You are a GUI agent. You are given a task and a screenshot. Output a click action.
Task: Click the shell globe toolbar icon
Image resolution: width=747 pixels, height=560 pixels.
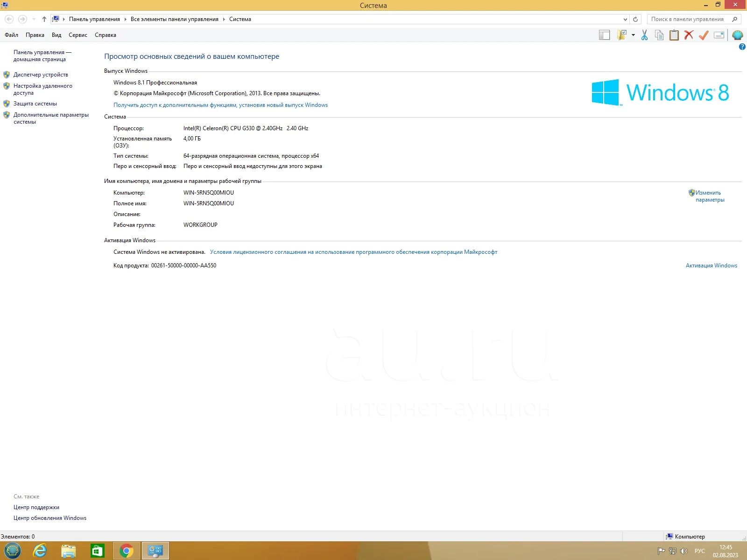738,35
